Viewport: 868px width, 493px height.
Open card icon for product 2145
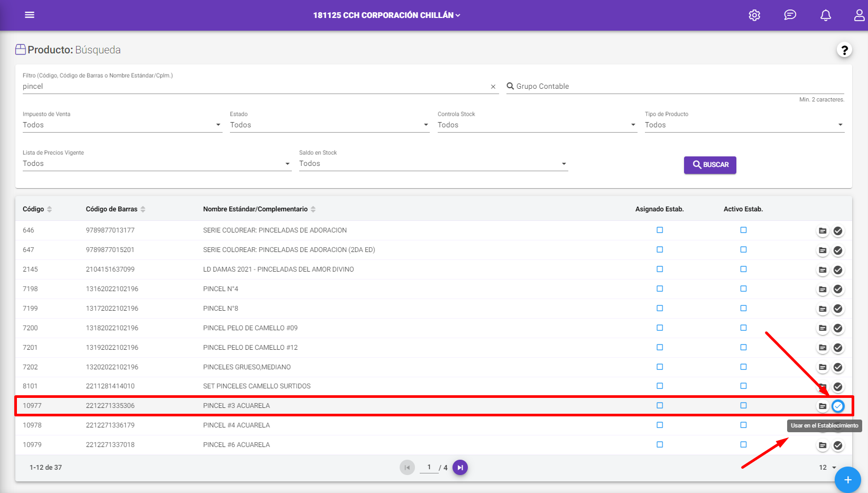click(823, 270)
